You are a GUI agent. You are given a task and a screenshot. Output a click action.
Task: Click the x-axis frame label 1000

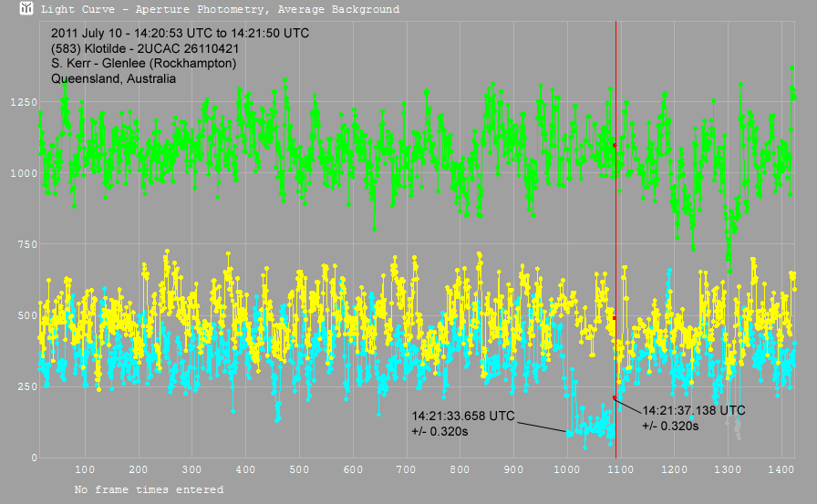coord(567,469)
